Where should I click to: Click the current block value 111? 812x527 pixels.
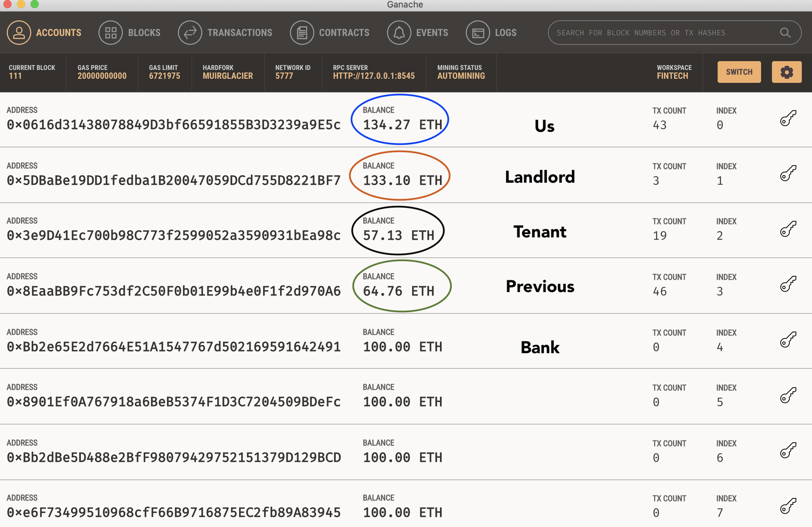[15, 76]
